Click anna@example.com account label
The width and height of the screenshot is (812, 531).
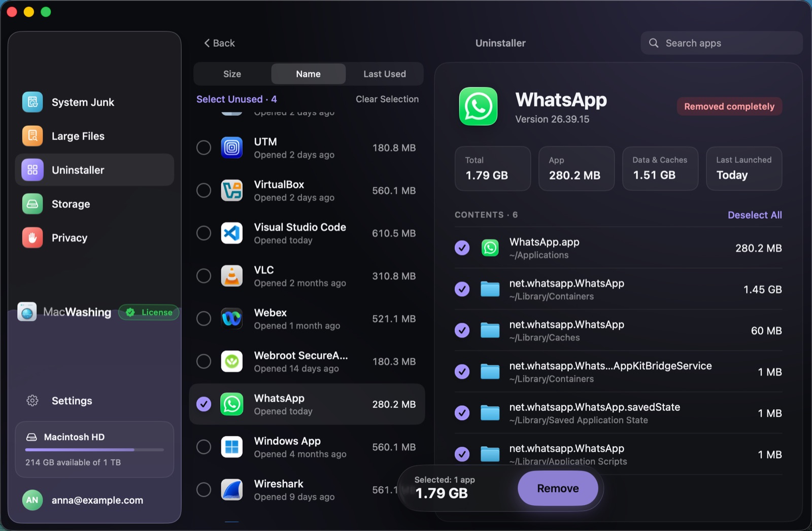point(97,500)
